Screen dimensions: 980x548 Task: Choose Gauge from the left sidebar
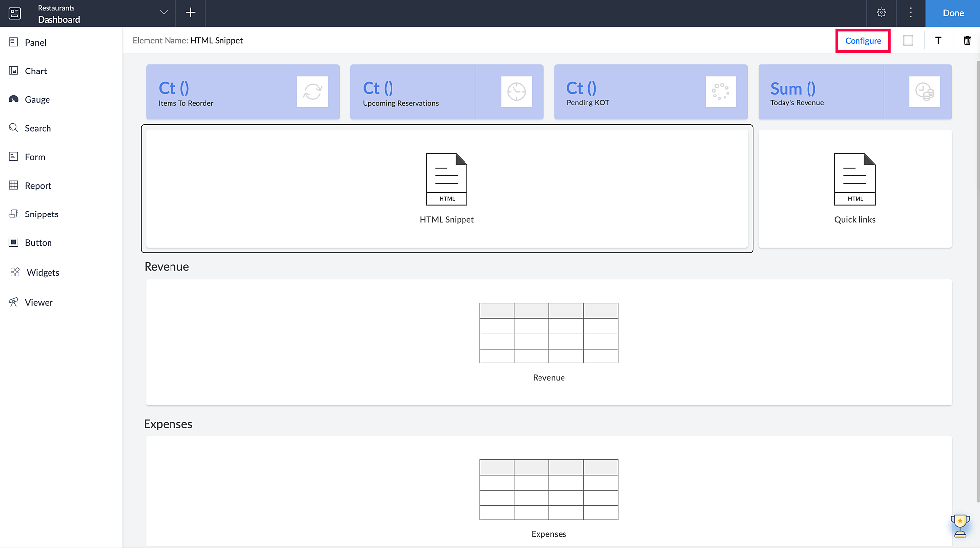[37, 100]
